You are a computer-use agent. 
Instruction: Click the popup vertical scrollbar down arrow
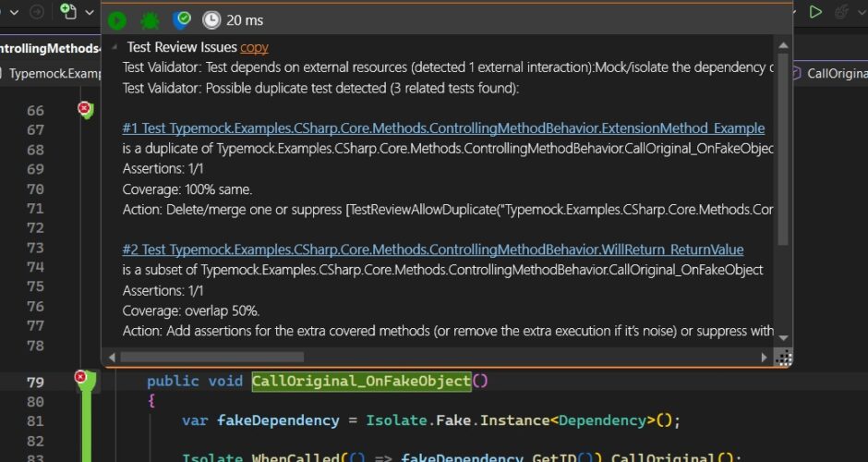pos(783,337)
